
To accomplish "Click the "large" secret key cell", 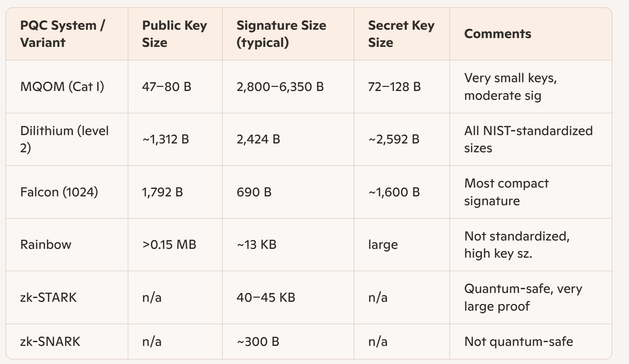I will click(383, 245).
